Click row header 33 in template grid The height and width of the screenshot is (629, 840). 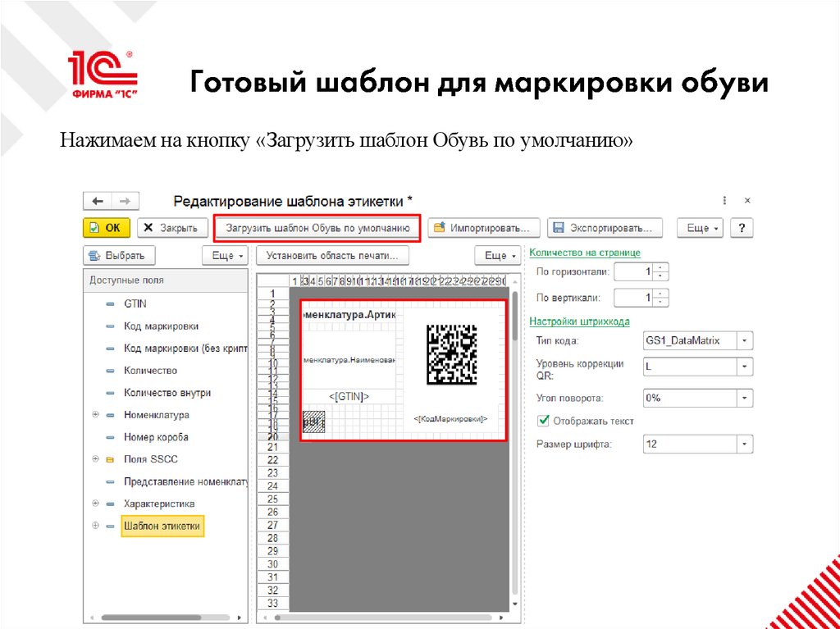(272, 604)
